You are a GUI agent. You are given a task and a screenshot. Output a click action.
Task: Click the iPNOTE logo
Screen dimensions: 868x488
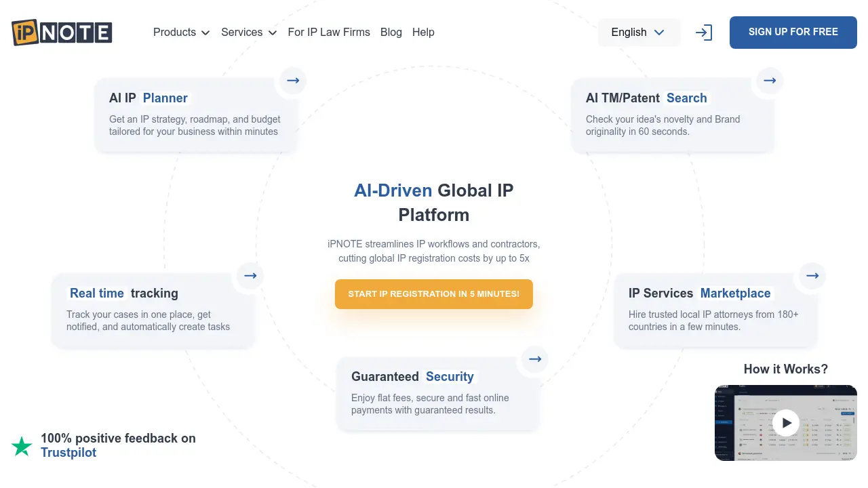coord(62,32)
